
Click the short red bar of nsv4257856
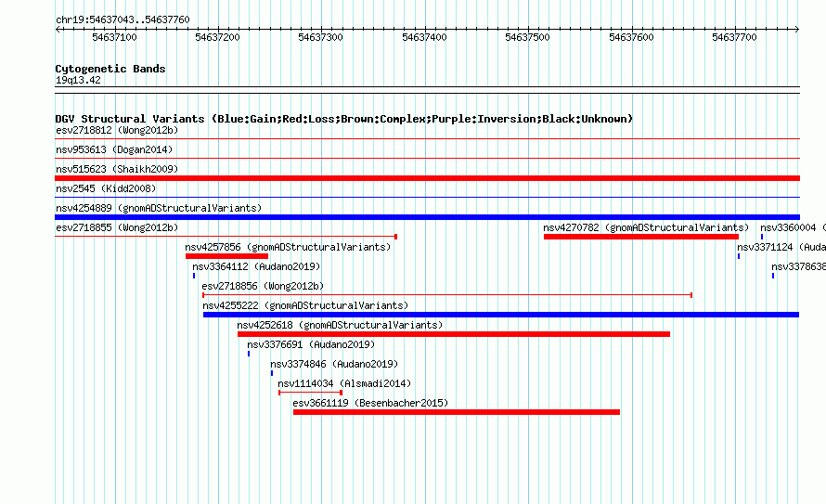(x=226, y=256)
